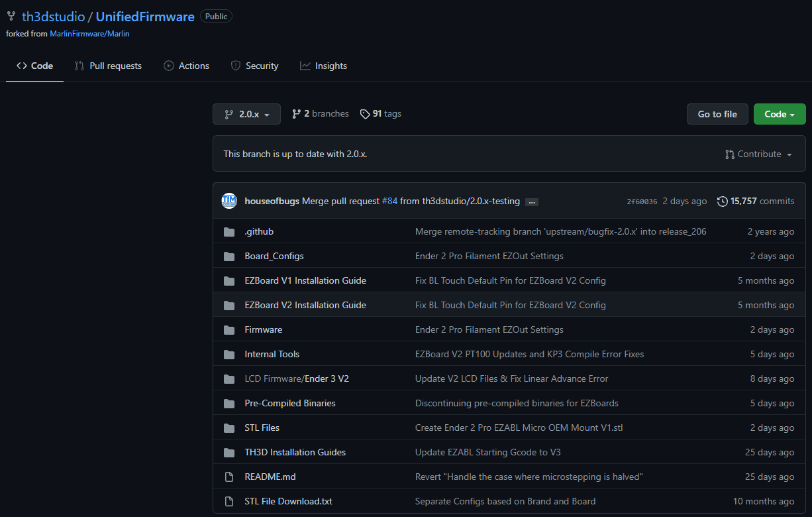Click the fork icon beside th3dstudio
812x517 pixels.
11,17
